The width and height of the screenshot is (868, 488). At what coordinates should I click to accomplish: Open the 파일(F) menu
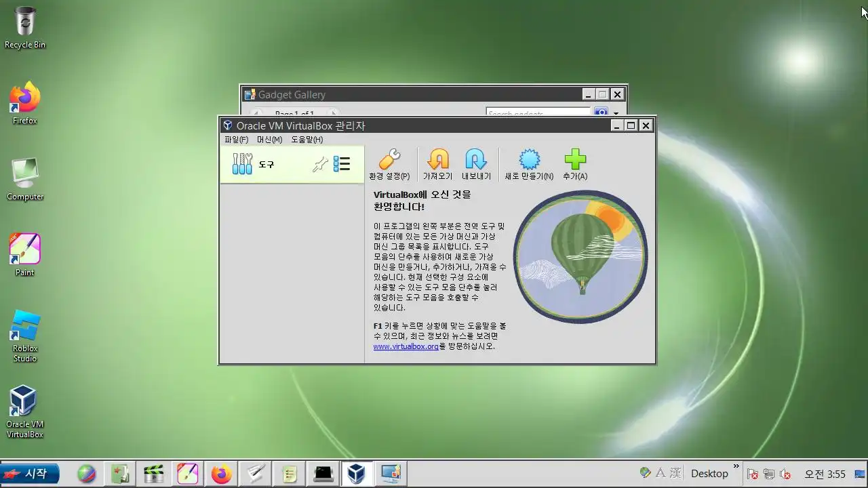pos(236,140)
